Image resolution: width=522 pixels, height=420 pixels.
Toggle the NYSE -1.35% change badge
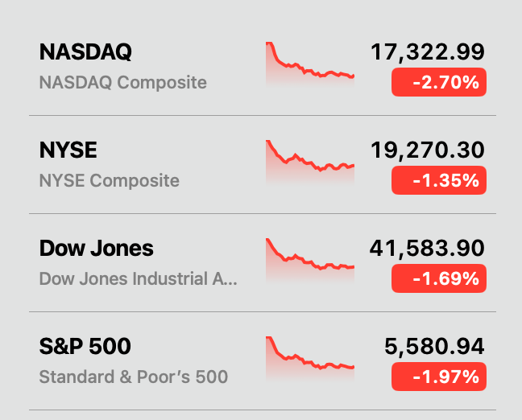point(439,180)
